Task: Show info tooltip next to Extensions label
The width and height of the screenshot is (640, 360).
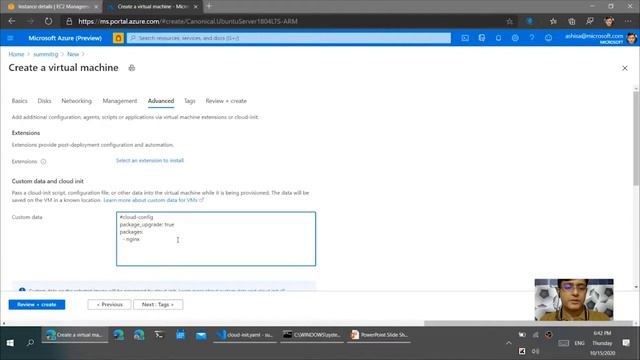Action: (43, 162)
